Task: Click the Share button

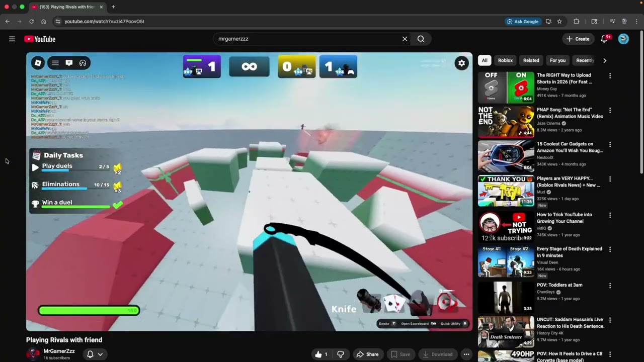Action: 367,354
